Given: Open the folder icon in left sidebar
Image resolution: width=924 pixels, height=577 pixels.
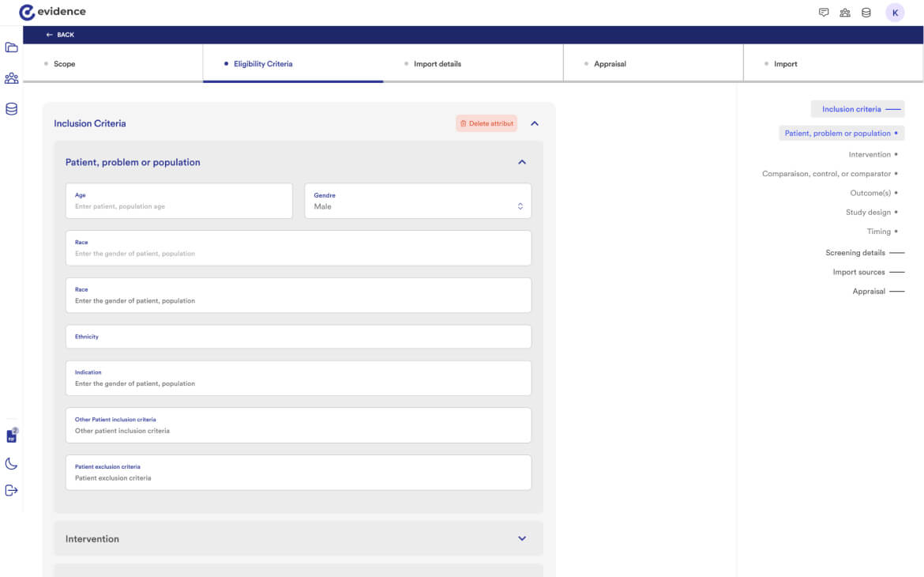Looking at the screenshot, I should pos(11,47).
